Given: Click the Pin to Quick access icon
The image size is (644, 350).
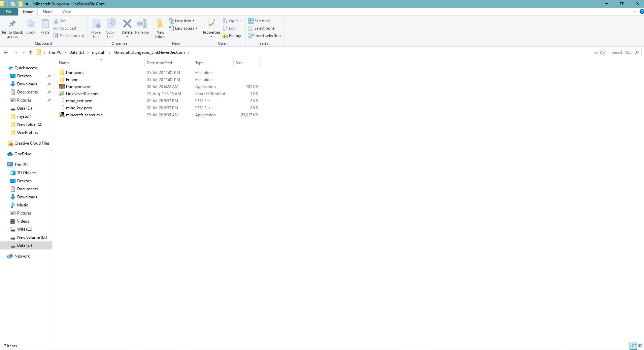Looking at the screenshot, I should click(12, 24).
